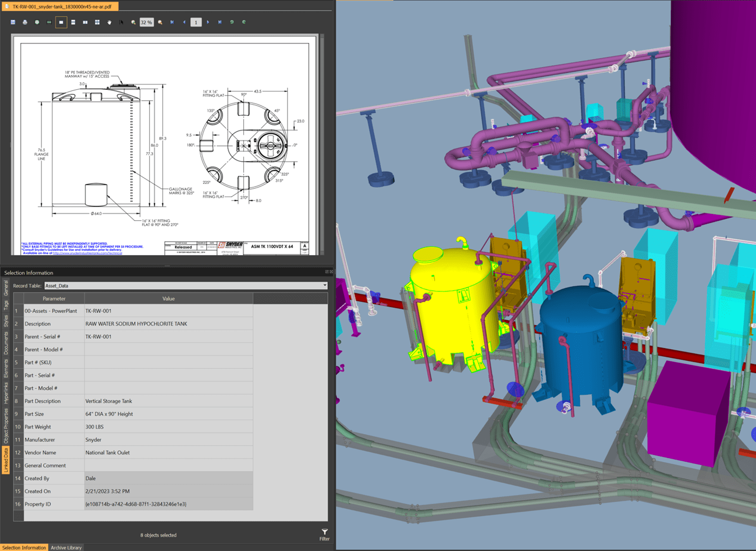
Task: Rotate the PDF counterclockwise
Action: (x=232, y=22)
